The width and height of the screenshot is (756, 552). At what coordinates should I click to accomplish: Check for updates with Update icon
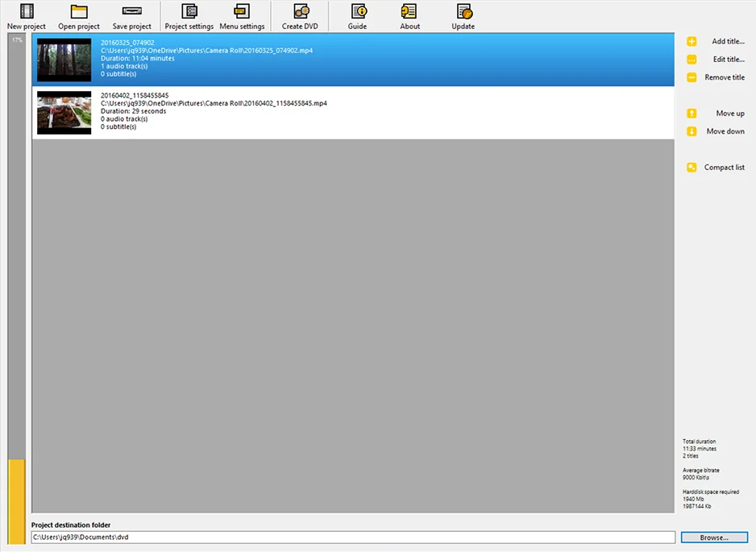pos(463,11)
